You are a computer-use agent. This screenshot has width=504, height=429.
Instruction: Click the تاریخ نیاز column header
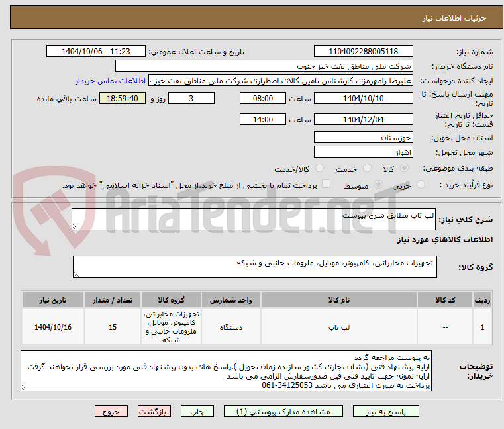pyautogui.click(x=53, y=300)
